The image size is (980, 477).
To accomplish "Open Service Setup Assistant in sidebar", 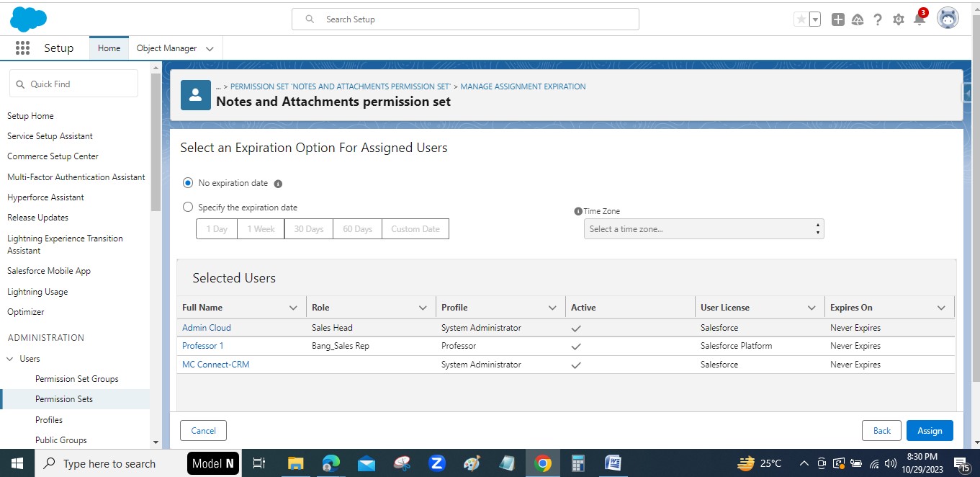I will (50, 136).
